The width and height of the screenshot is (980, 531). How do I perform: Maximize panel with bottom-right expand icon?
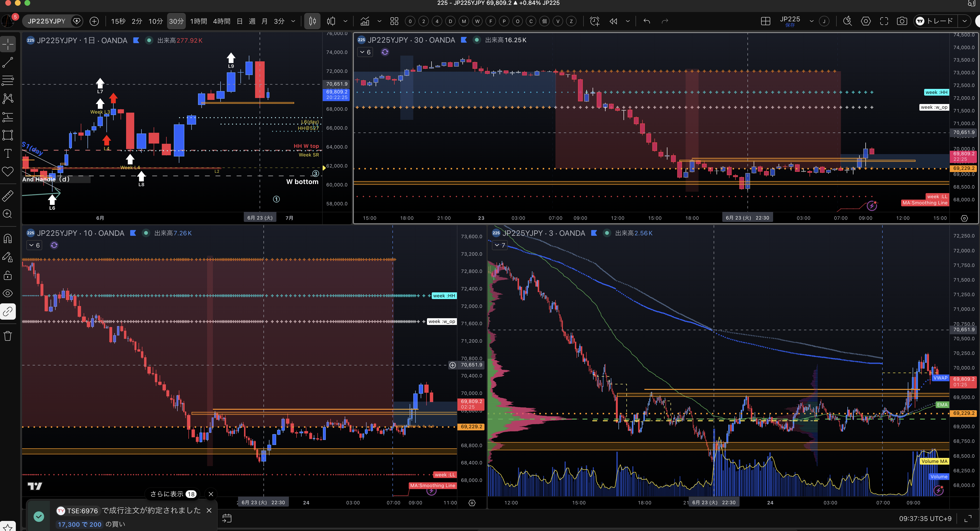[968, 519]
